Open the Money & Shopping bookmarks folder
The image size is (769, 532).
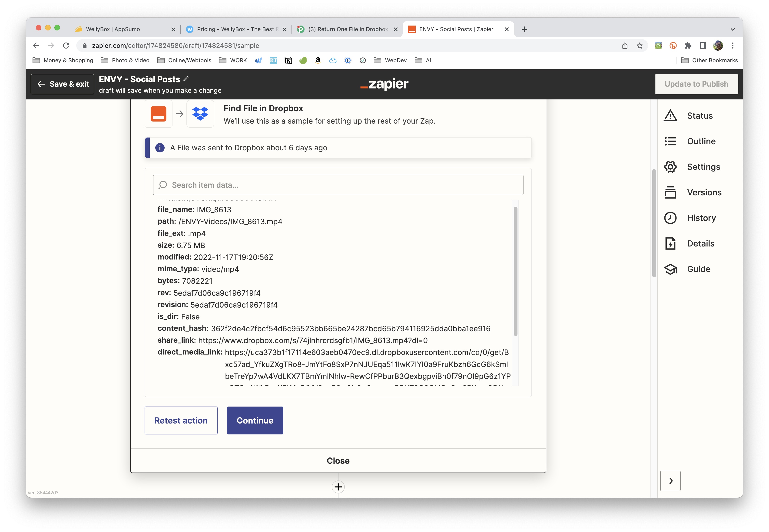coord(63,60)
